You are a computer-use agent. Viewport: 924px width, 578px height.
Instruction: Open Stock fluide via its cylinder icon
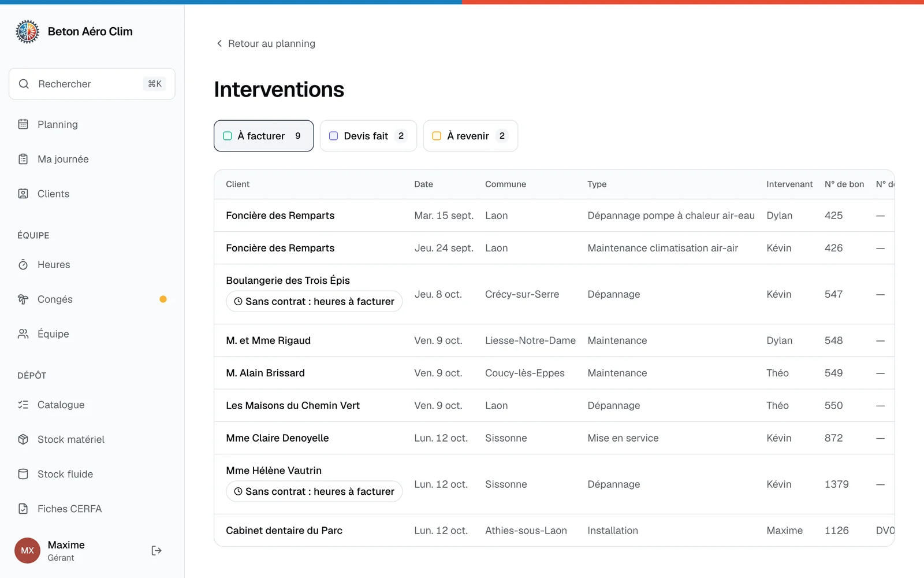tap(23, 474)
